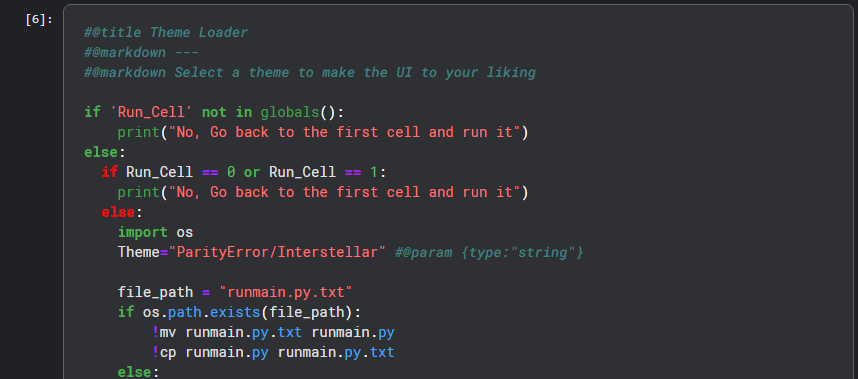This screenshot has height=379, width=858.
Task: Click the 'Run_Cell' string in the first if statement
Action: point(151,113)
